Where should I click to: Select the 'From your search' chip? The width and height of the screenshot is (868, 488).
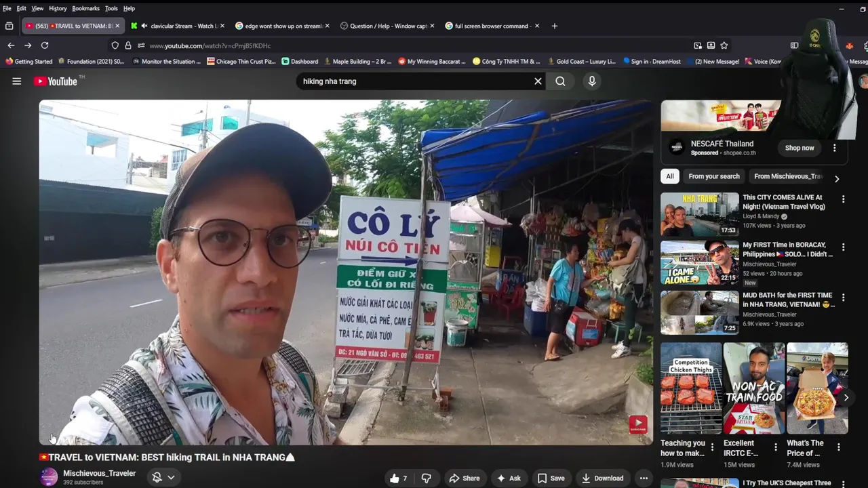click(x=714, y=176)
